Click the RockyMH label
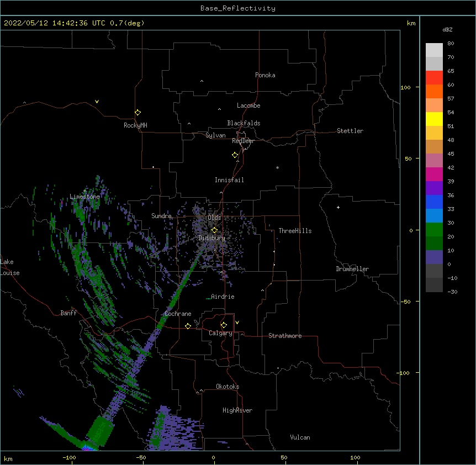 135,125
